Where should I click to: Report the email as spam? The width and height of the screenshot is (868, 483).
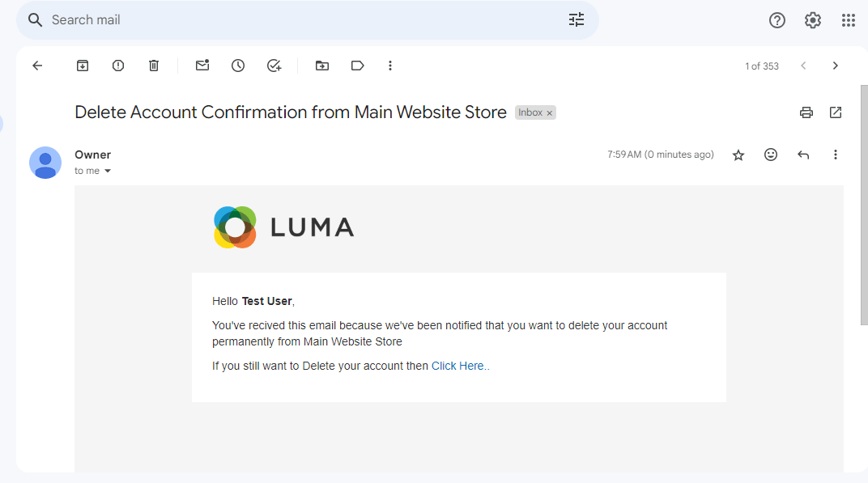[117, 66]
